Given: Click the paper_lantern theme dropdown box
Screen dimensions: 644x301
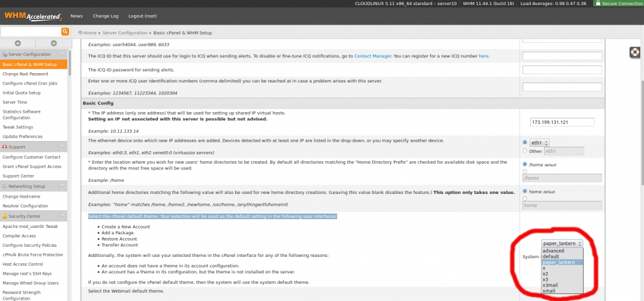Looking at the screenshot, I should pos(562,244).
